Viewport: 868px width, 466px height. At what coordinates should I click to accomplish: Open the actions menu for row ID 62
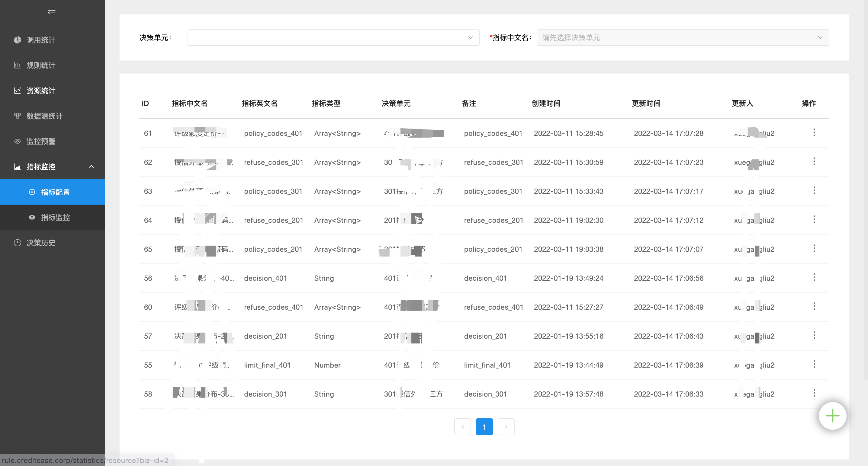tap(814, 161)
